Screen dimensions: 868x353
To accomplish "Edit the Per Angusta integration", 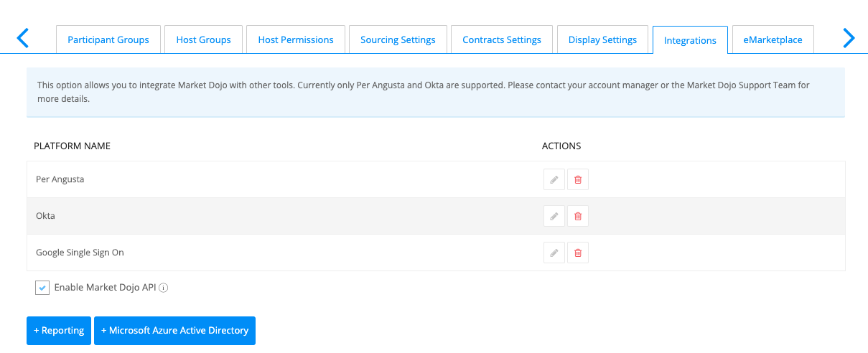I will coord(554,179).
